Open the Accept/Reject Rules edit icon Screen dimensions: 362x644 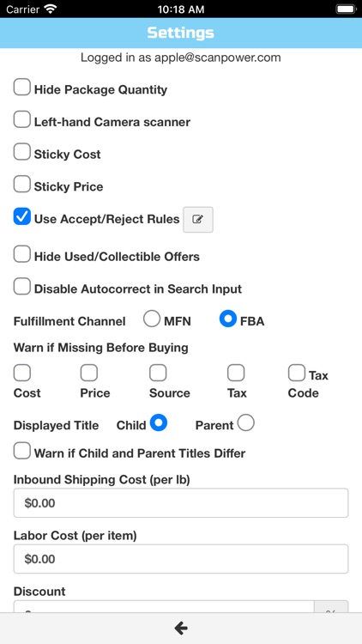point(198,220)
